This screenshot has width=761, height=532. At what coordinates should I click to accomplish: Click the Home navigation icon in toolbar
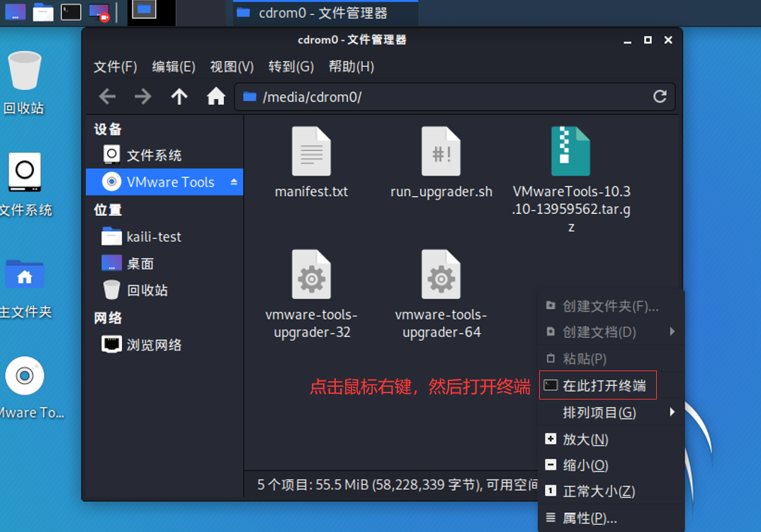pos(216,97)
